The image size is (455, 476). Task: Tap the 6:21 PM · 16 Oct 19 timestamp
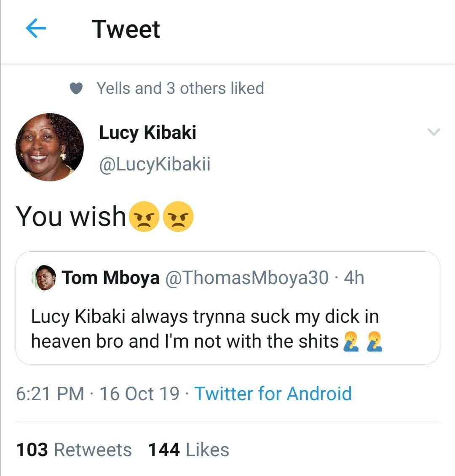click(x=97, y=394)
